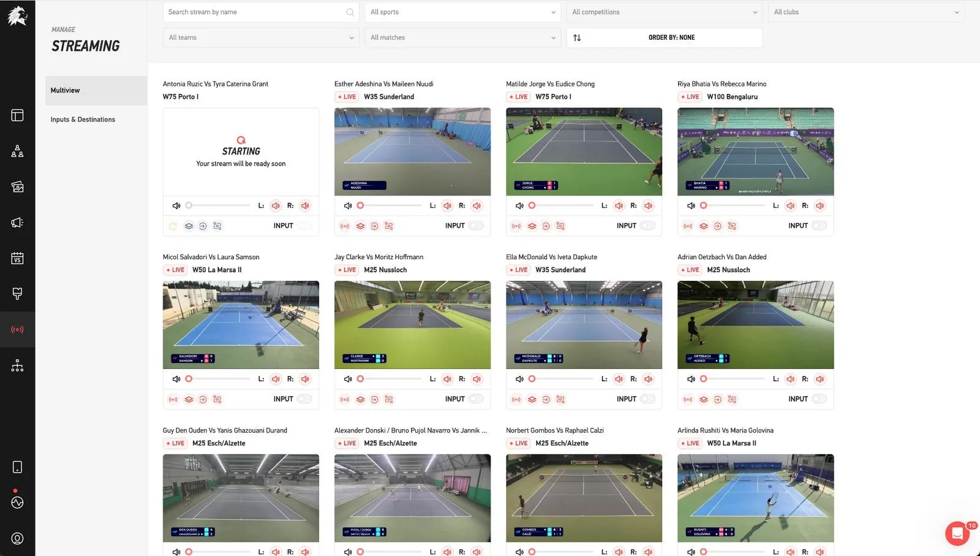The width and height of the screenshot is (980, 556).
Task: Mute right channel for Ella McDonald stream
Action: (648, 379)
